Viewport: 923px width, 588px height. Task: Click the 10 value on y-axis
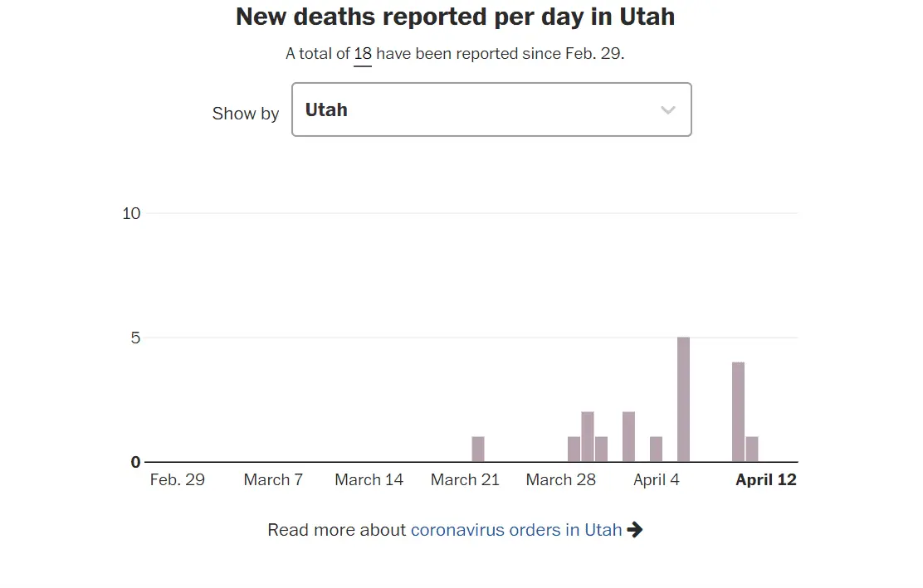click(x=131, y=213)
